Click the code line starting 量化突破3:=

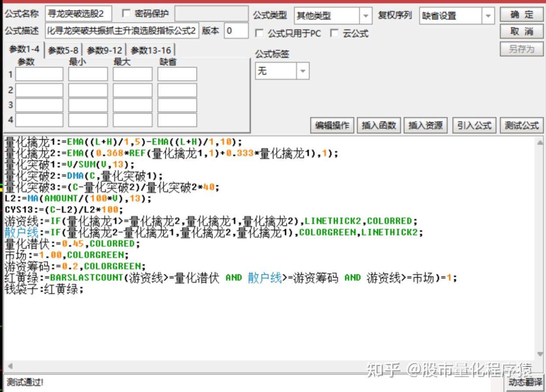(x=111, y=188)
